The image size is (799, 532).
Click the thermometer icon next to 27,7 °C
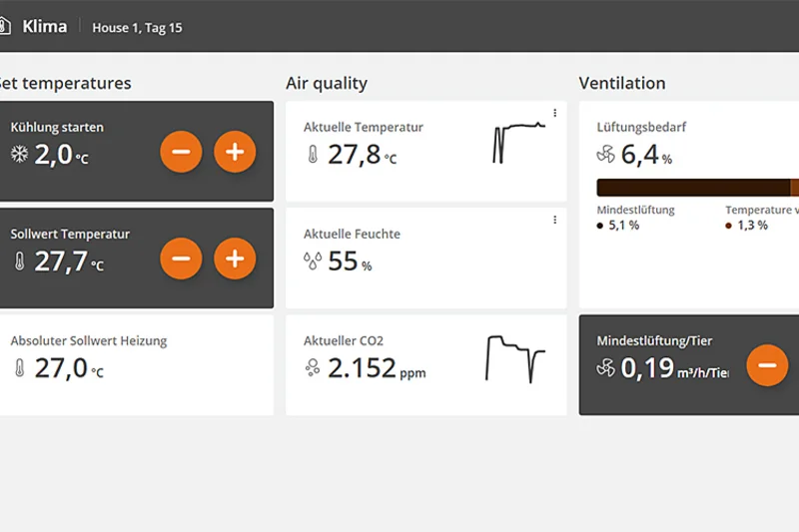point(19,262)
